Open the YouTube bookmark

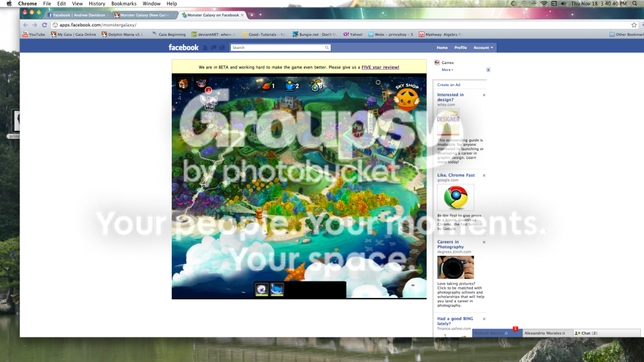(x=34, y=35)
